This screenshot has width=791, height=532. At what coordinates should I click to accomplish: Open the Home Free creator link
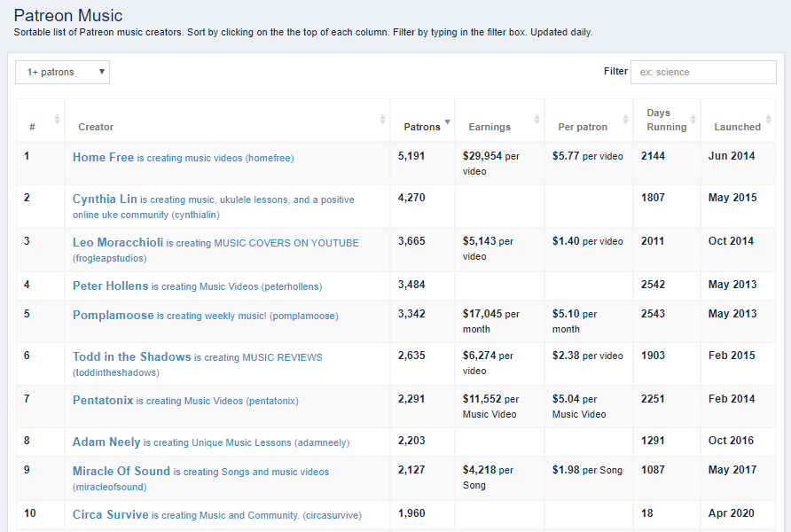pyautogui.click(x=184, y=157)
